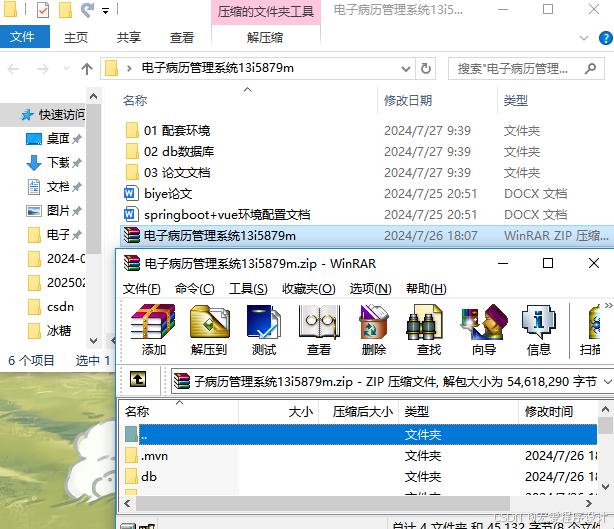Open 冰糖 folder in navigation pane
This screenshot has width=614, height=529.
tap(49, 331)
